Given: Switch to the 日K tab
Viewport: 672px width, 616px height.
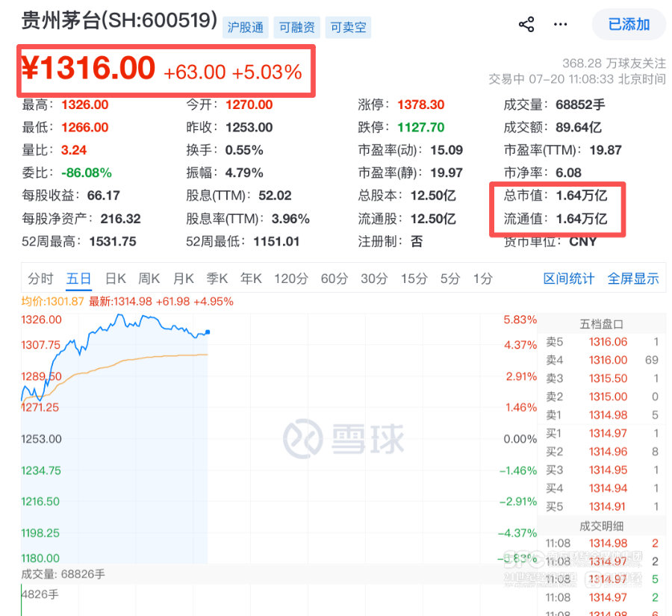Looking at the screenshot, I should click(x=116, y=279).
